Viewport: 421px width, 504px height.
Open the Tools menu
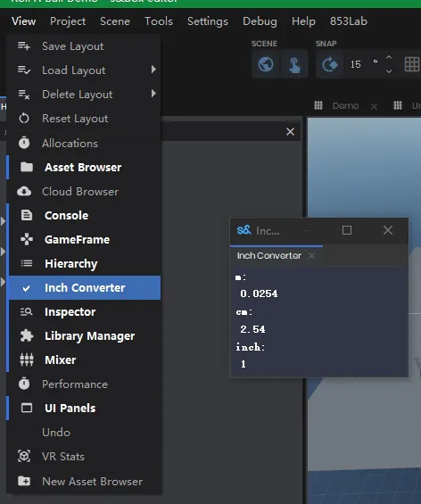click(x=159, y=21)
